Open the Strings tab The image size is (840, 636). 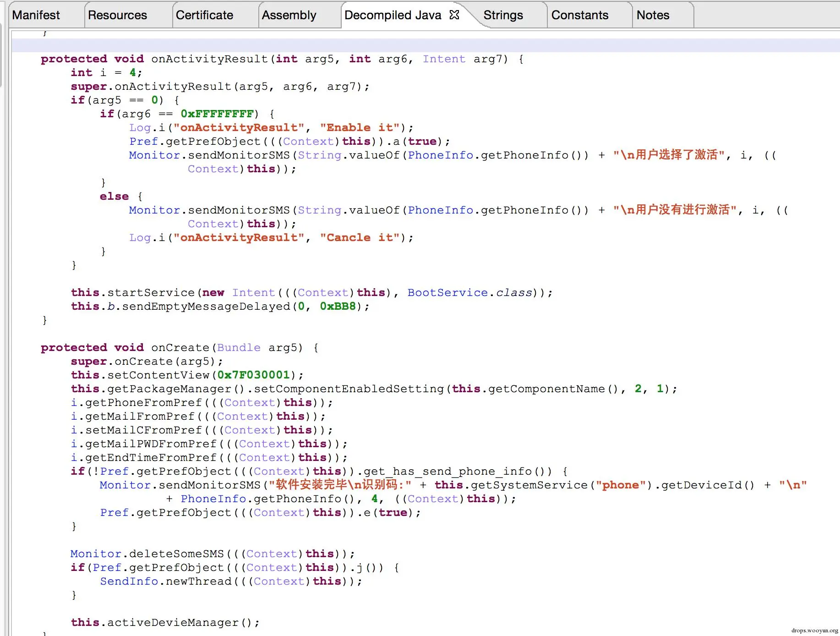tap(503, 15)
